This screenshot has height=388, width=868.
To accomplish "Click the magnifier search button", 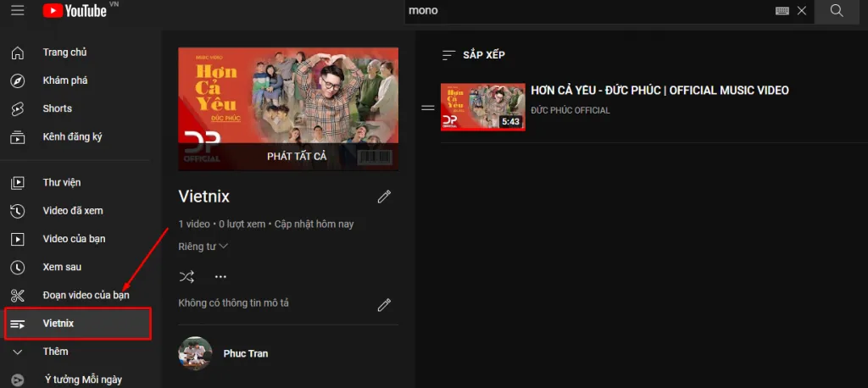I will point(837,10).
